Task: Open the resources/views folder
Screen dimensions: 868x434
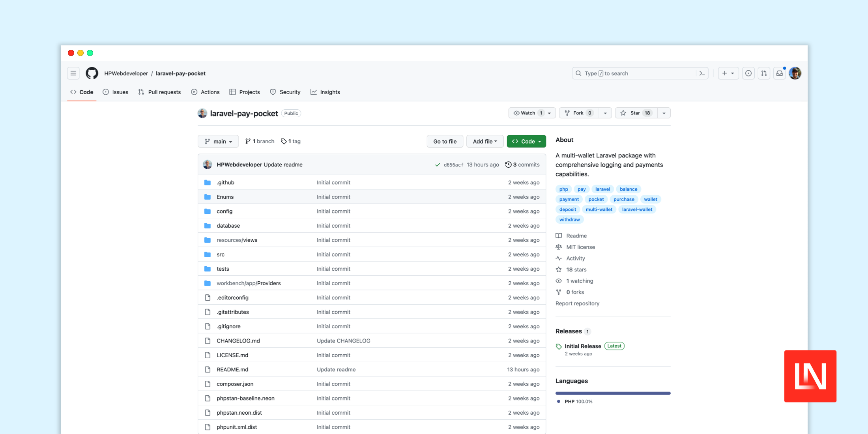Action: click(237, 240)
